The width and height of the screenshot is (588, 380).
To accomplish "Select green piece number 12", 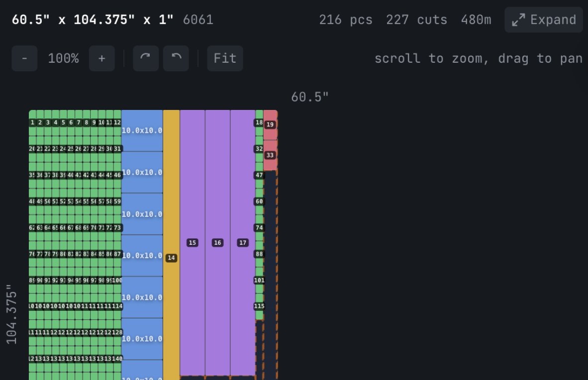I will pyautogui.click(x=117, y=123).
